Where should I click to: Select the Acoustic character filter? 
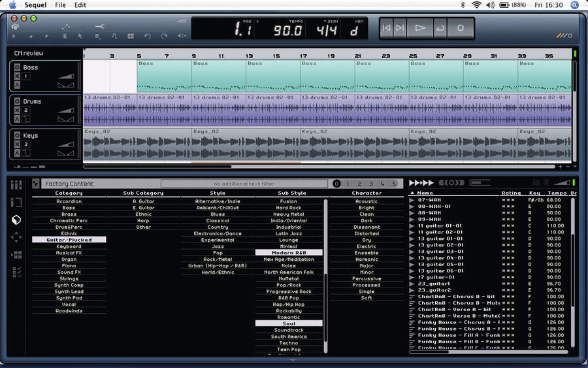click(x=367, y=201)
